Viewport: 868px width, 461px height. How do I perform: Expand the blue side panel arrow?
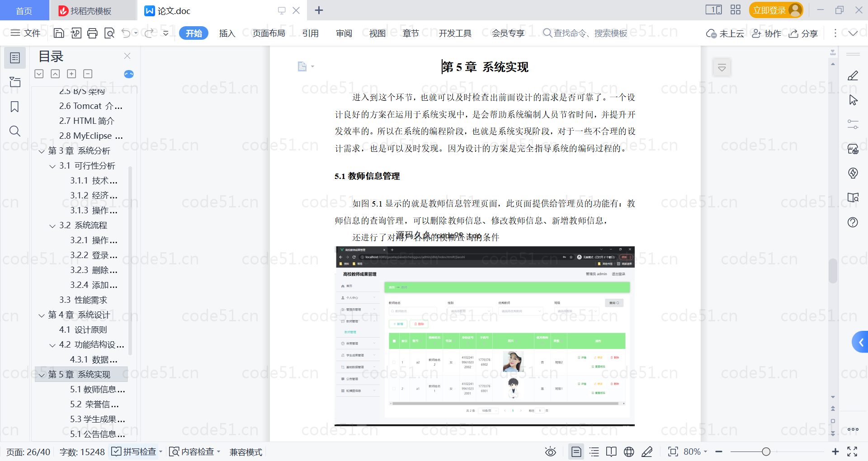click(861, 342)
